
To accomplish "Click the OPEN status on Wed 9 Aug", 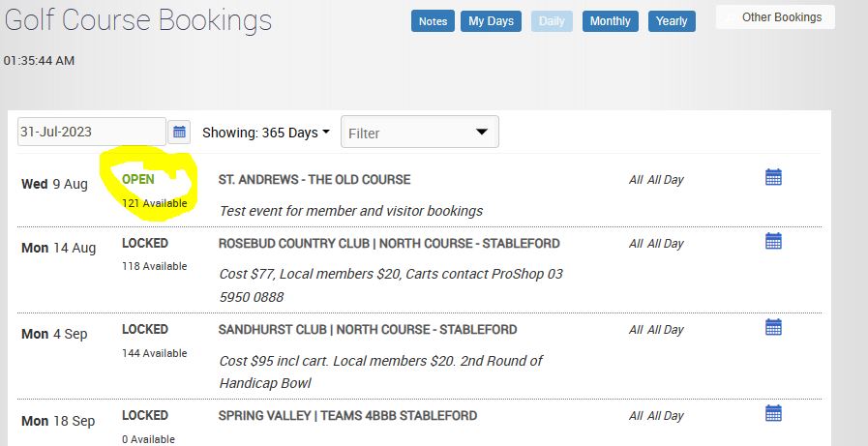I will [x=138, y=180].
